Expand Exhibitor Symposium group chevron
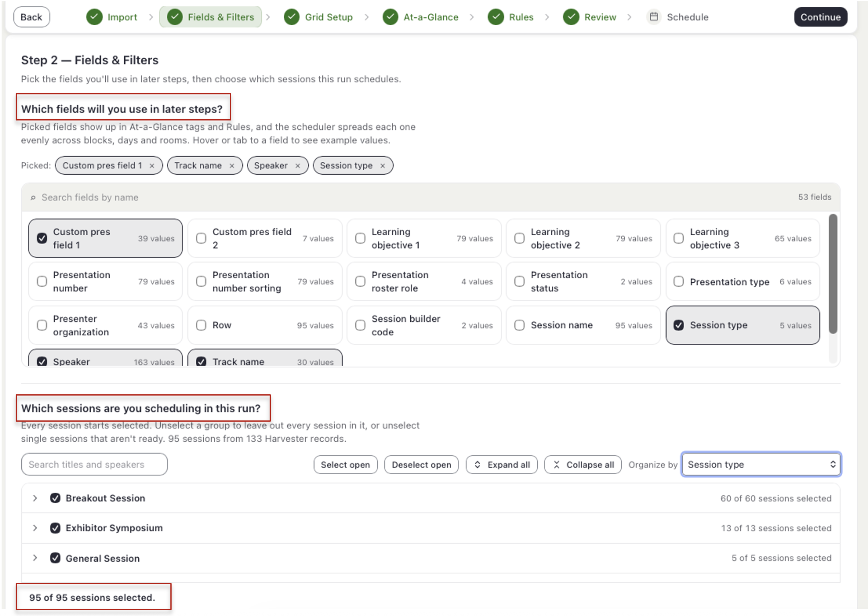The width and height of the screenshot is (868, 616). [35, 528]
